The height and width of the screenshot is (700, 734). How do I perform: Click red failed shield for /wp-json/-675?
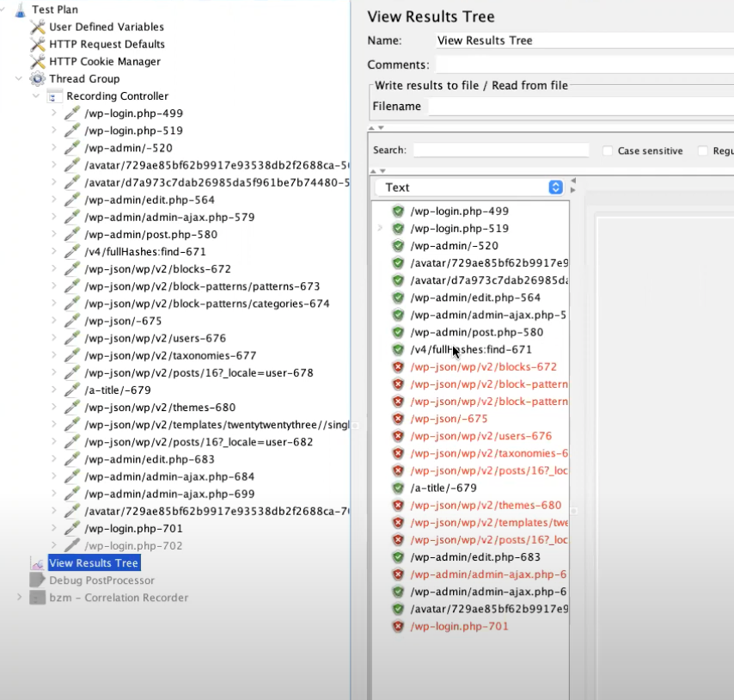point(398,419)
